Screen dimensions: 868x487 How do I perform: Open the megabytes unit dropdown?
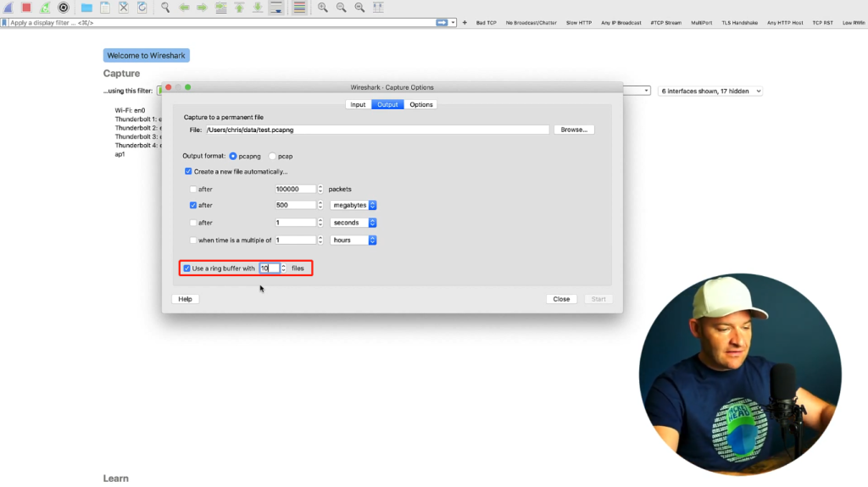coord(353,205)
